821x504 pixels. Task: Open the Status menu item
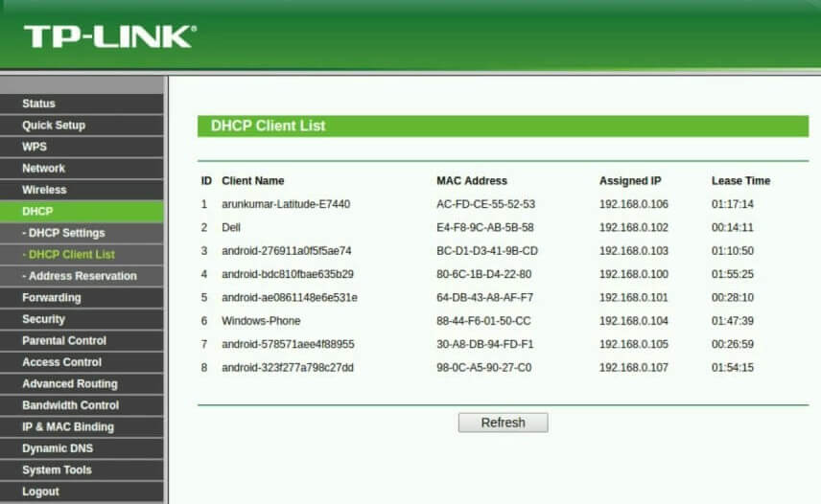tap(82, 103)
